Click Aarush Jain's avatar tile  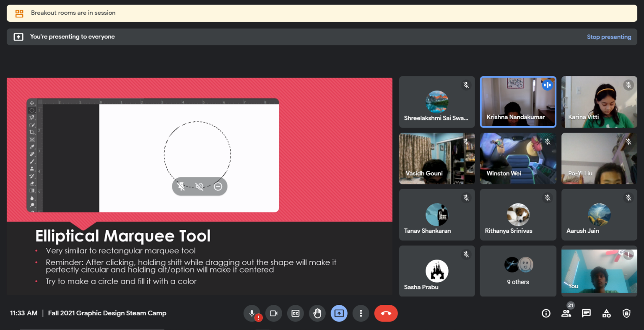[599, 215]
